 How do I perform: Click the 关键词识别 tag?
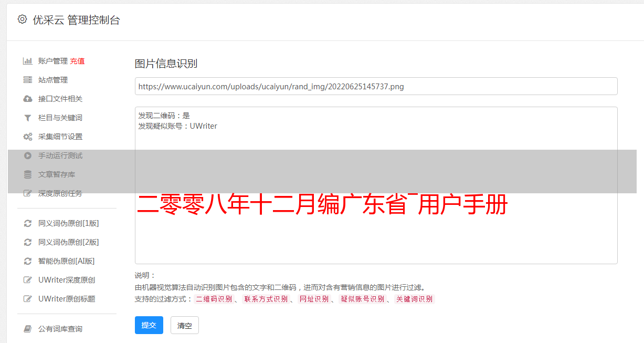click(x=414, y=299)
